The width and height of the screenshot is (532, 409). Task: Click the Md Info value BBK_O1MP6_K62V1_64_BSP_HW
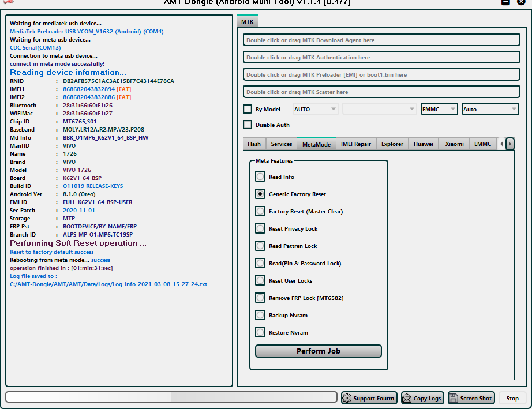[106, 138]
